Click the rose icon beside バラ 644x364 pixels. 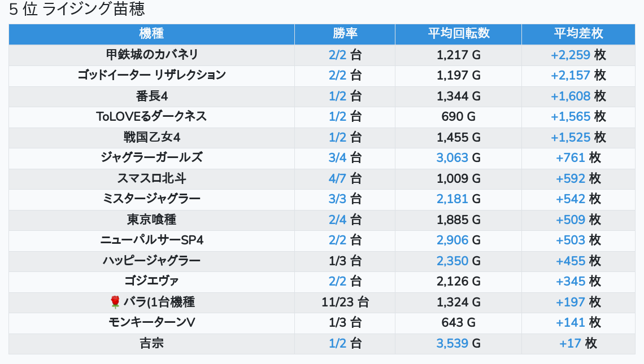coord(115,302)
